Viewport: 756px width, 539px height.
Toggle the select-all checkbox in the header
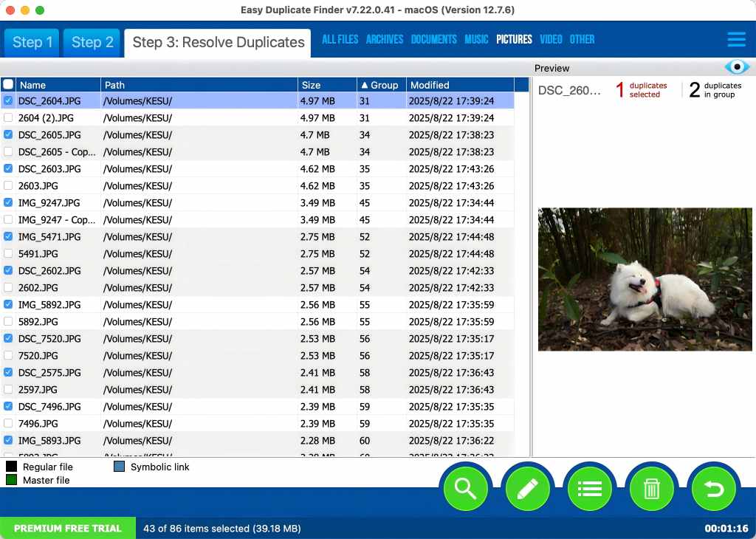tap(8, 84)
